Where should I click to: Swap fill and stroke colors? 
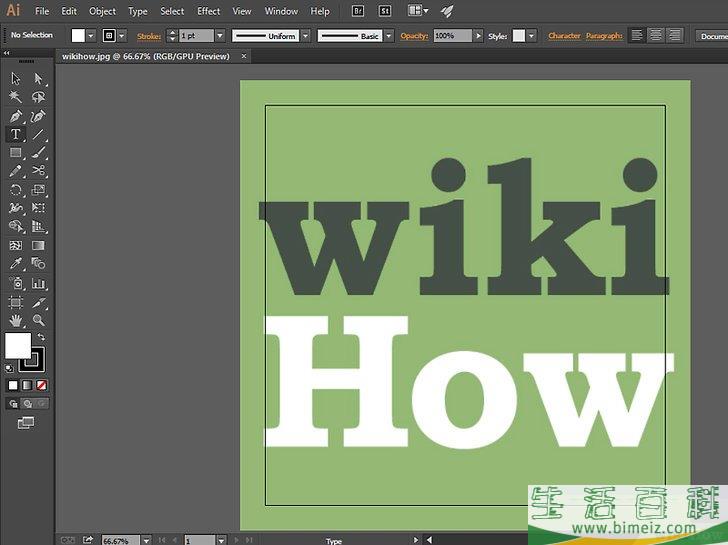(x=41, y=337)
